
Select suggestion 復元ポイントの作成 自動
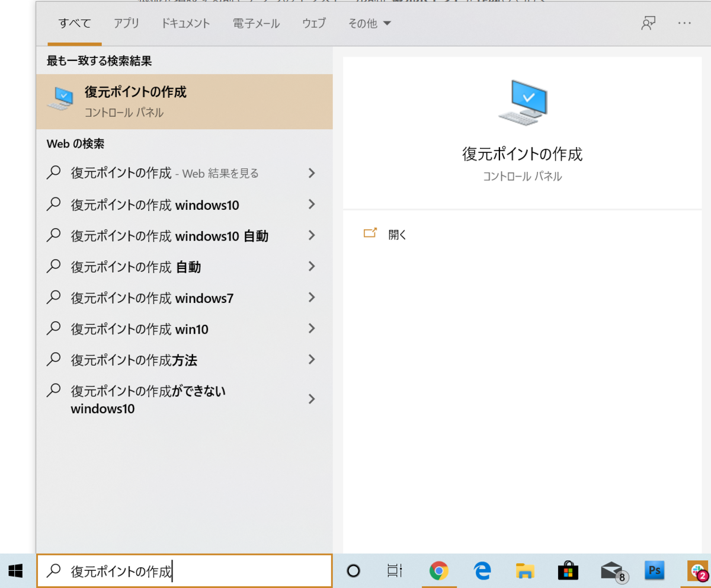pos(184,267)
